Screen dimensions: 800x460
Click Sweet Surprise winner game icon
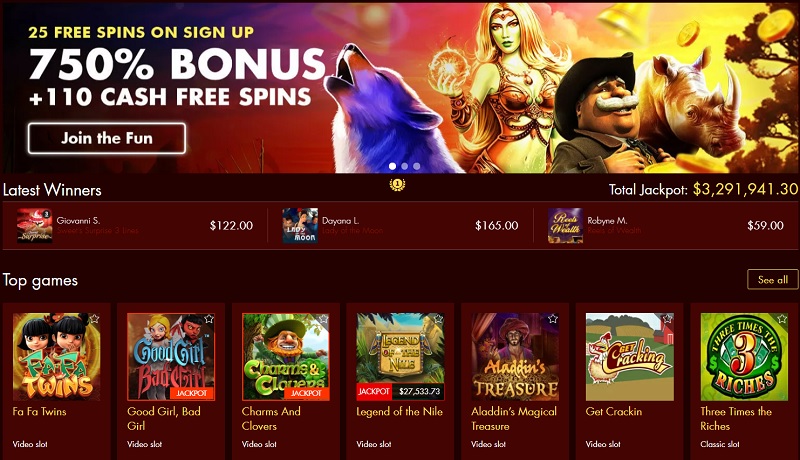tap(34, 225)
